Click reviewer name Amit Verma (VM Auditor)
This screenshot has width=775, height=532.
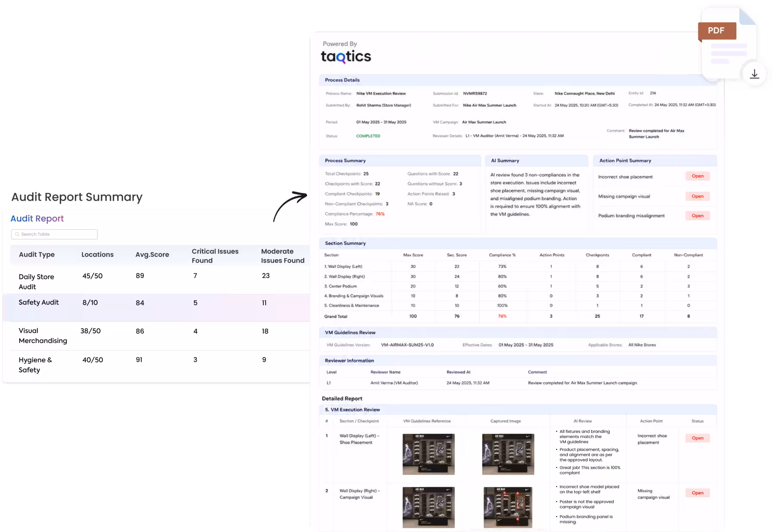click(x=394, y=383)
